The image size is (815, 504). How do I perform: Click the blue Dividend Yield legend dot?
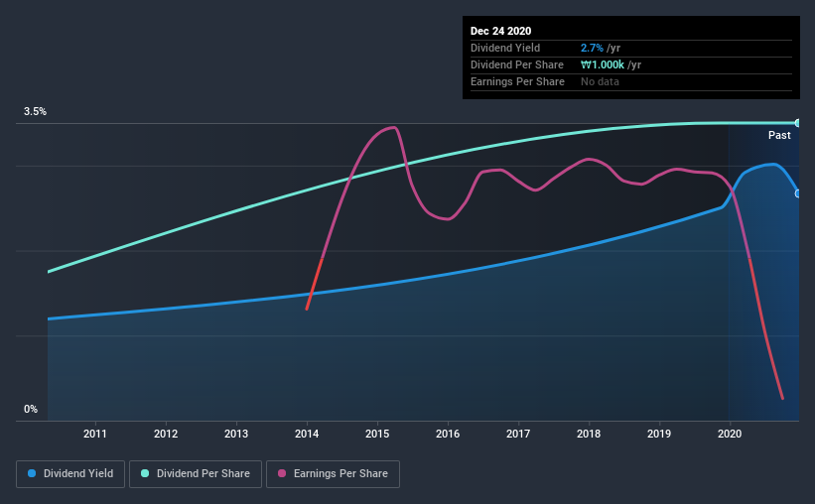32,473
